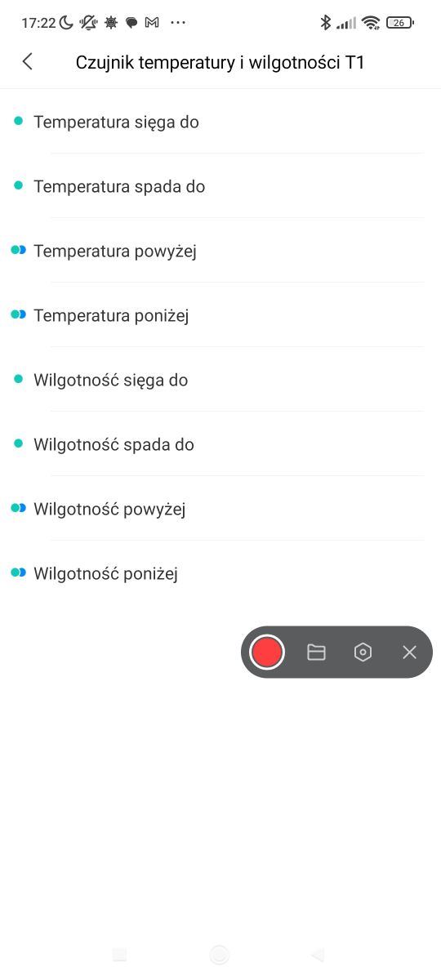The image size is (441, 980).
Task: Tap the double dot beside 'Temperatura powyżej'
Action: tap(18, 250)
